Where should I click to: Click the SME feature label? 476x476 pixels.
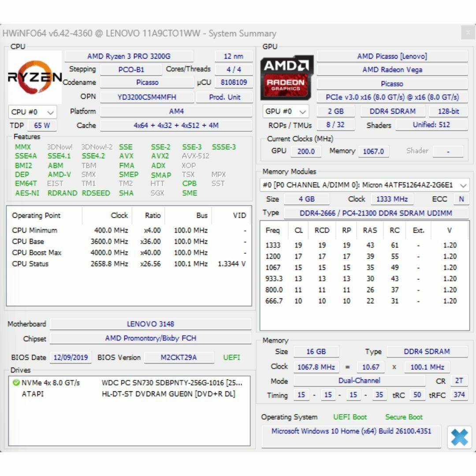point(190,193)
